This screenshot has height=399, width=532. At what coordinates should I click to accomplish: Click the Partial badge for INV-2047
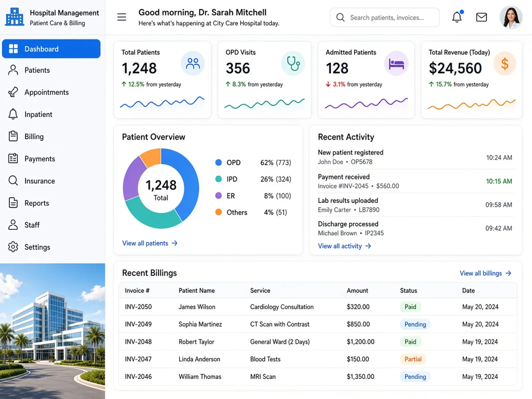pos(413,359)
